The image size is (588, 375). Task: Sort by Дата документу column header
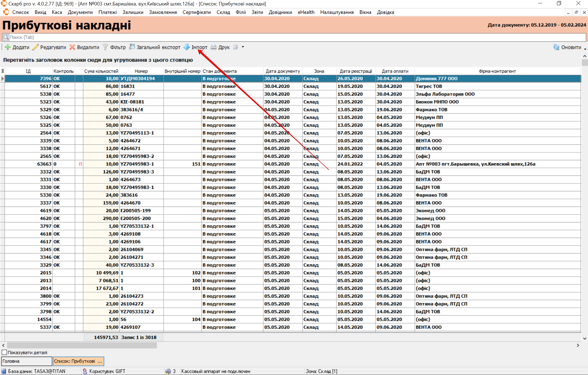[x=283, y=71]
